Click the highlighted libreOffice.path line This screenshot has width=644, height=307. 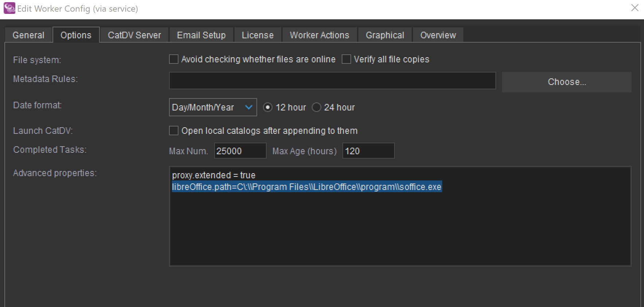coord(307,187)
